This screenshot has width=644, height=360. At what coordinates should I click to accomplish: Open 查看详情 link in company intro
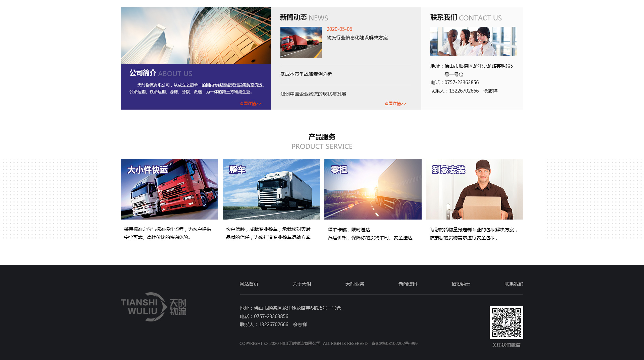250,104
